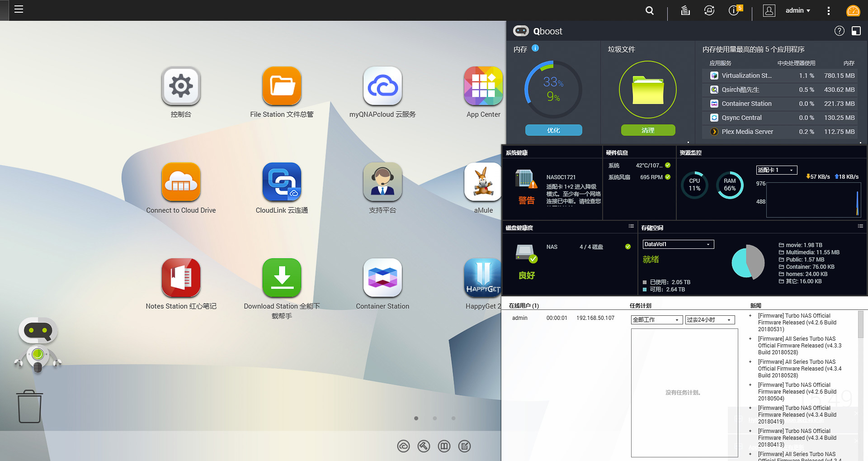This screenshot has width=868, height=461.
Task: Open news link v4.3.4 Build 20180413
Action: point(797,438)
